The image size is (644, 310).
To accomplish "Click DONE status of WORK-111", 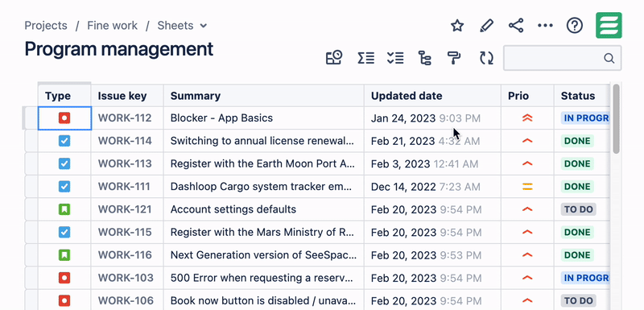I will coord(577,187).
